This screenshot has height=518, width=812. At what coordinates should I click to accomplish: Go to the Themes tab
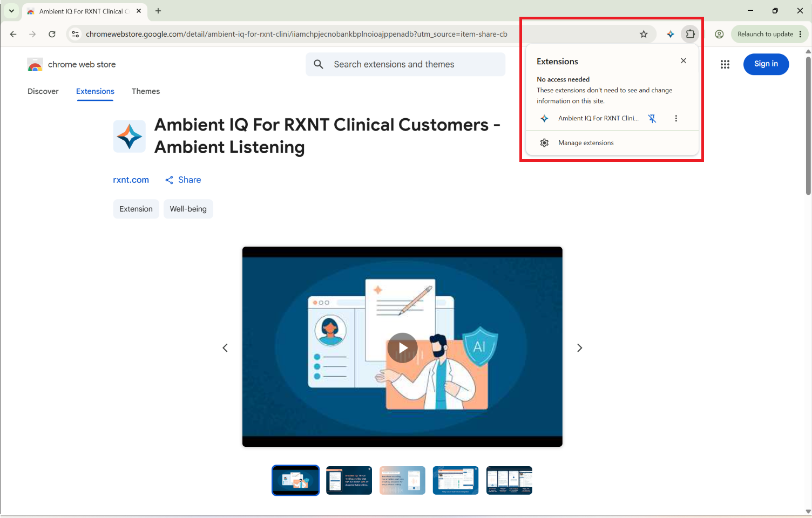[x=146, y=91]
